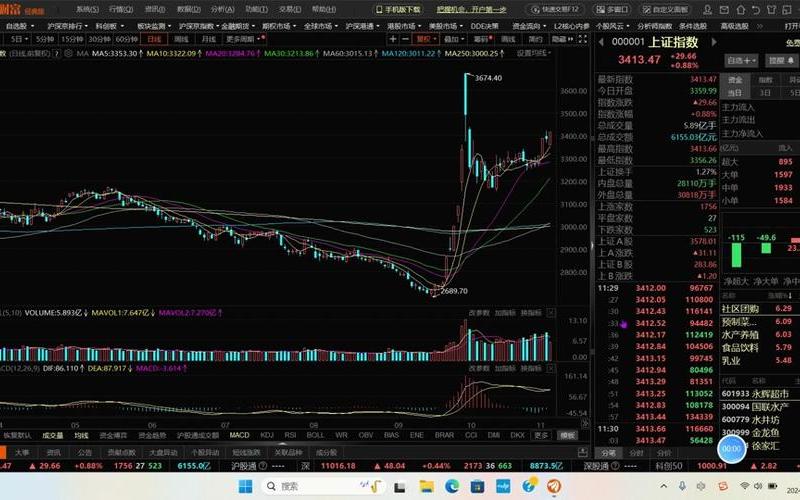Open 自选股 dropdown in navigation bar
This screenshot has height=500, width=800.
click(20, 26)
